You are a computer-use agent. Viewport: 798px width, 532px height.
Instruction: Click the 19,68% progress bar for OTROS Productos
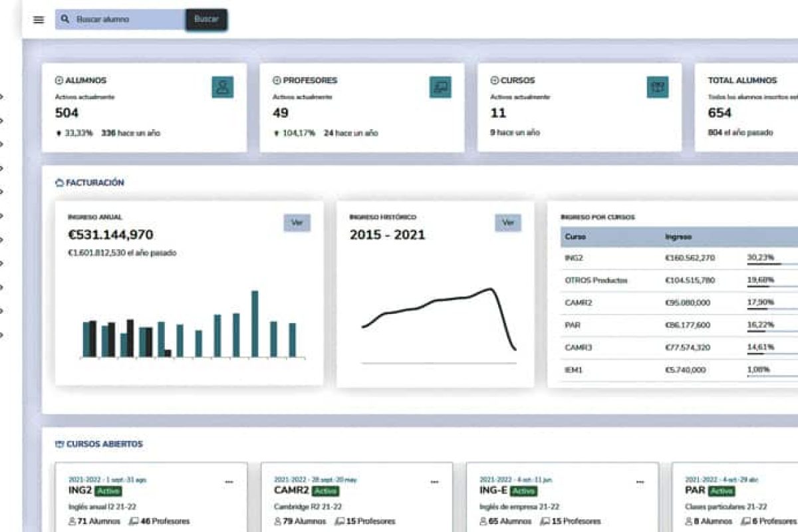[x=772, y=287]
